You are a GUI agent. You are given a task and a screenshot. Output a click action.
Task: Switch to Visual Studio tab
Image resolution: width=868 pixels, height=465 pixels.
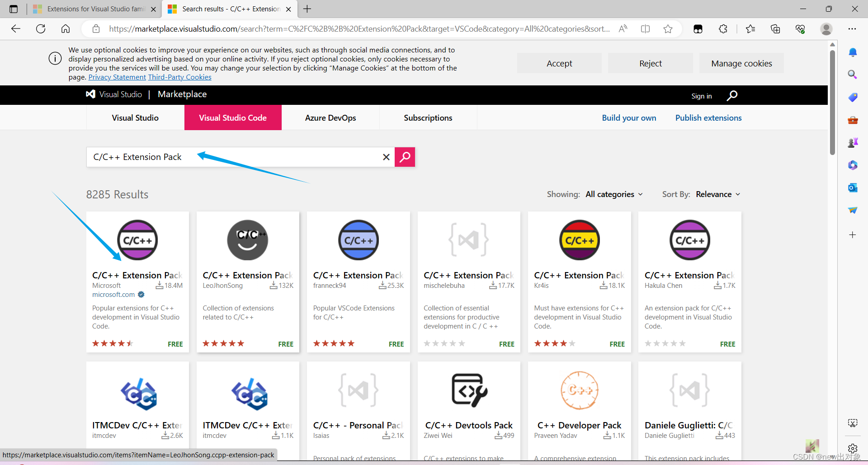135,117
